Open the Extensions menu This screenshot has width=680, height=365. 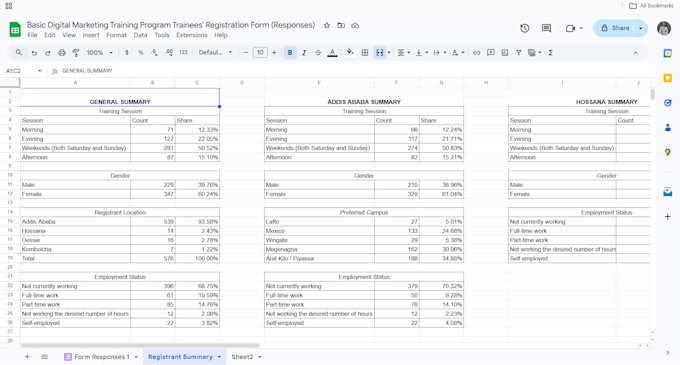[192, 35]
